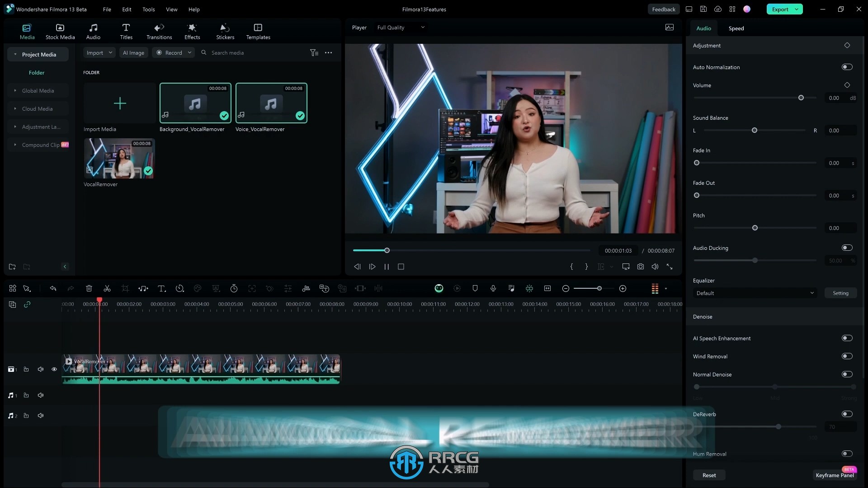Click the Export button

[780, 9]
